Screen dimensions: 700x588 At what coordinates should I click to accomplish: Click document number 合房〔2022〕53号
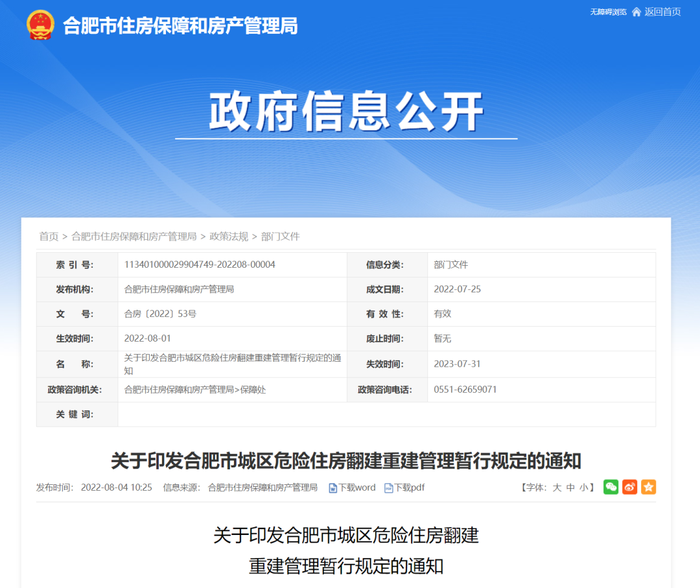pyautogui.click(x=160, y=314)
